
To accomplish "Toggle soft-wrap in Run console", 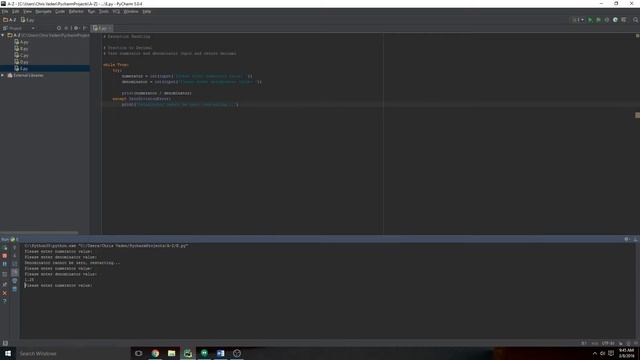I will [15, 264].
